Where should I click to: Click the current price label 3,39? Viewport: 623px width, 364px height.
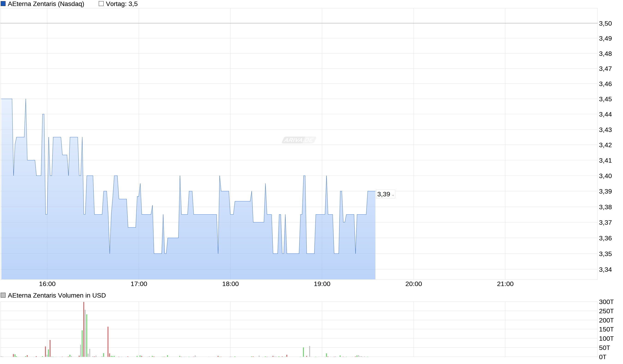pyautogui.click(x=383, y=194)
